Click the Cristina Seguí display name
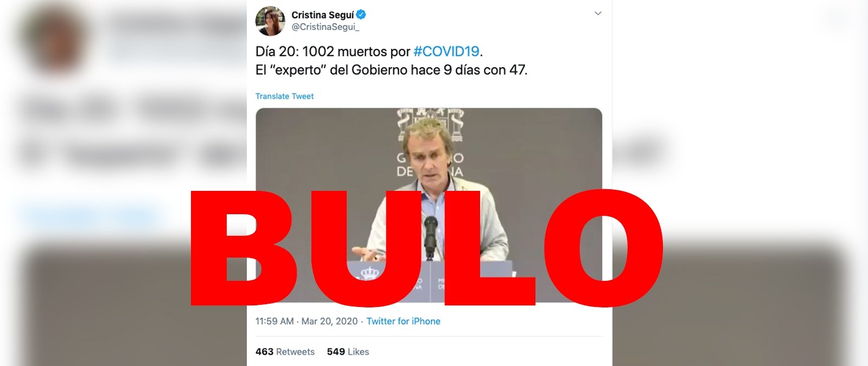The image size is (868, 366). click(322, 15)
